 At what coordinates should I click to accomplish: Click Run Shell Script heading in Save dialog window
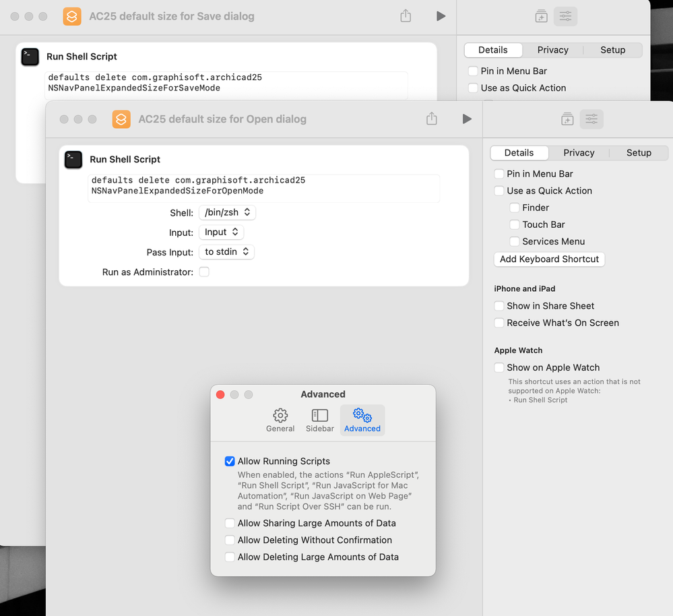coord(82,57)
